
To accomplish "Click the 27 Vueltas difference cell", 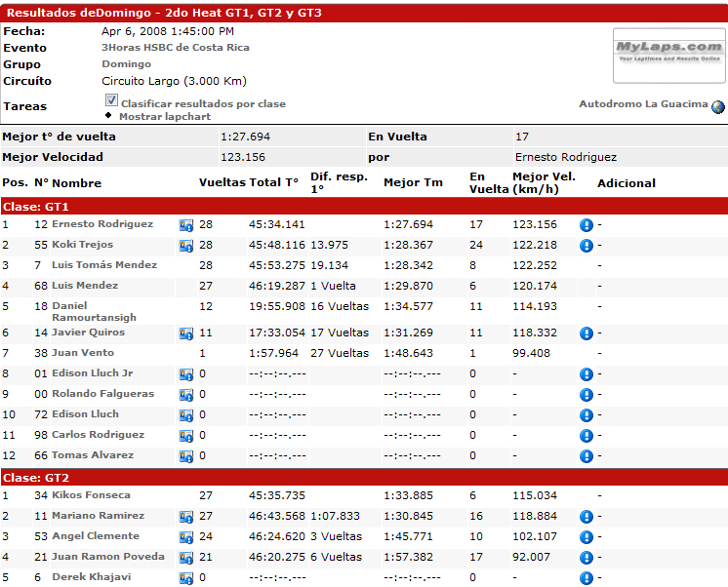I will [340, 353].
